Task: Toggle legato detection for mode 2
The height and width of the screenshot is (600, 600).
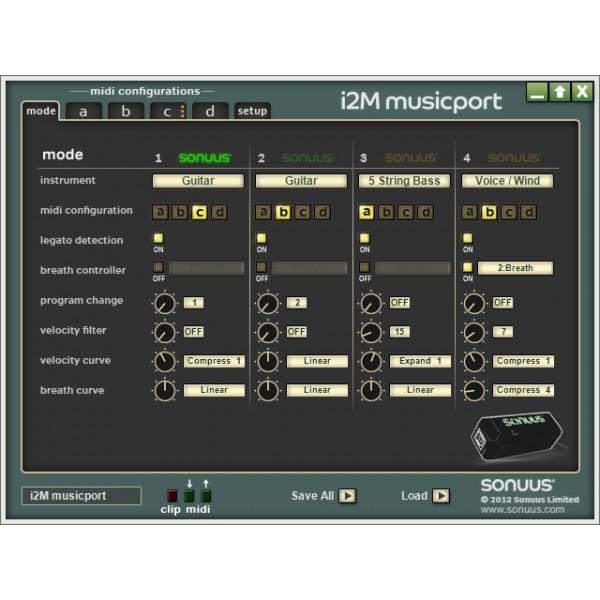Action: click(x=261, y=238)
